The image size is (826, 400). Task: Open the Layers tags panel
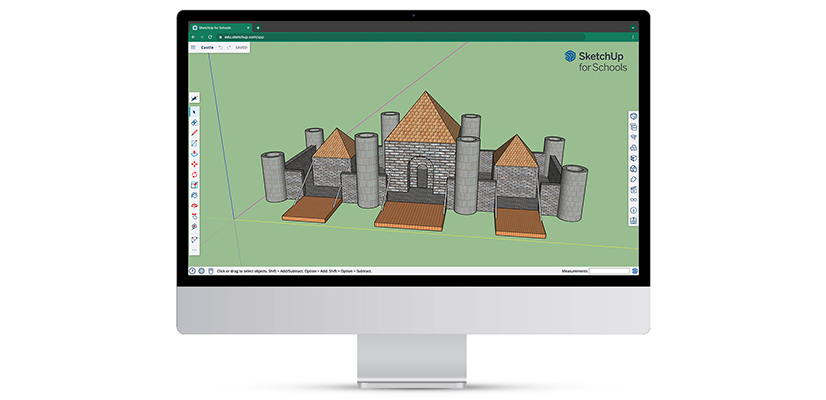click(x=633, y=178)
